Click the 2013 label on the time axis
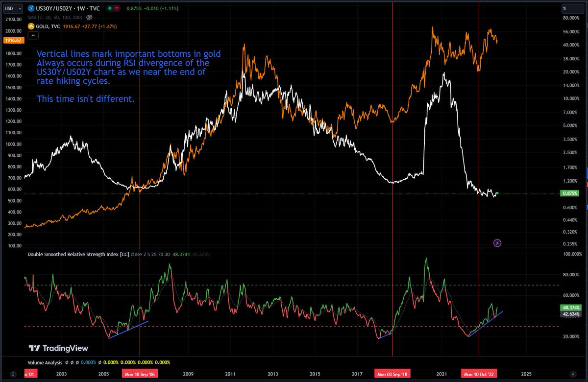This screenshot has height=382, width=588. point(273,373)
